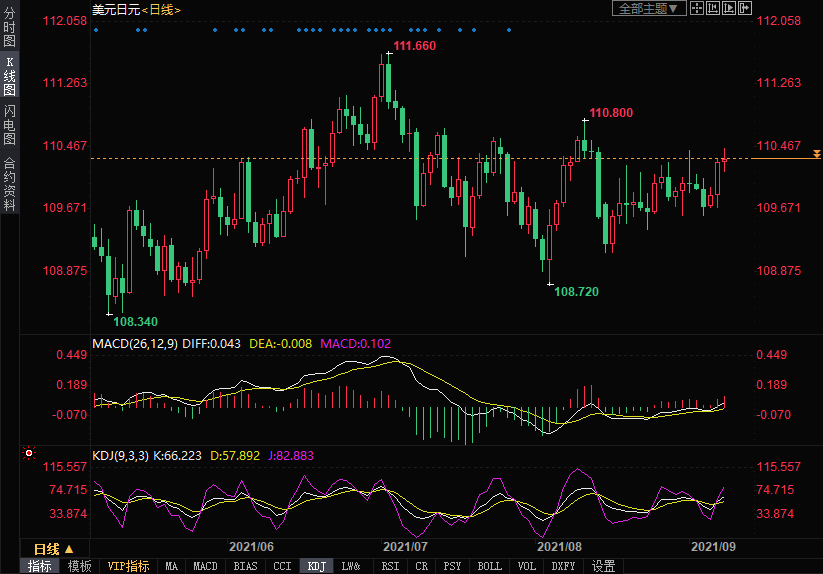Enable the MACD indicator

[205, 566]
